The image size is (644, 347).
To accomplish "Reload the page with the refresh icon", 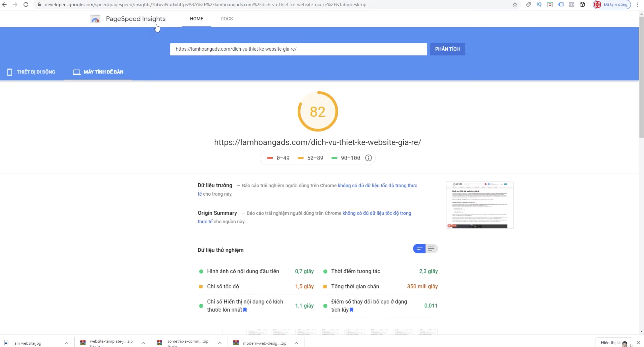I will (x=26, y=4).
